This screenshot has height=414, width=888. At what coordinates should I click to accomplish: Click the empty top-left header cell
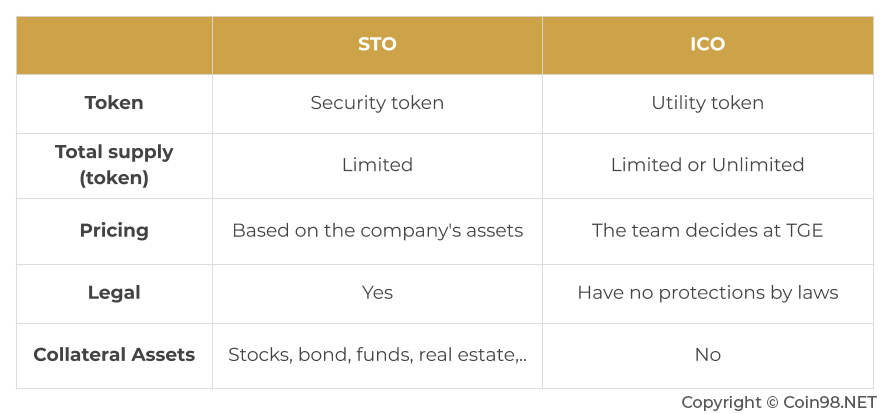(114, 45)
